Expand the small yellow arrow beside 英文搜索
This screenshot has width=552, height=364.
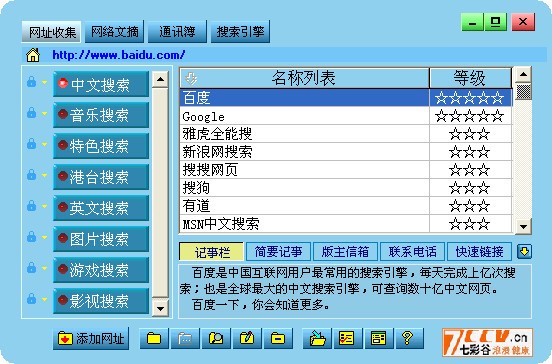coord(44,206)
